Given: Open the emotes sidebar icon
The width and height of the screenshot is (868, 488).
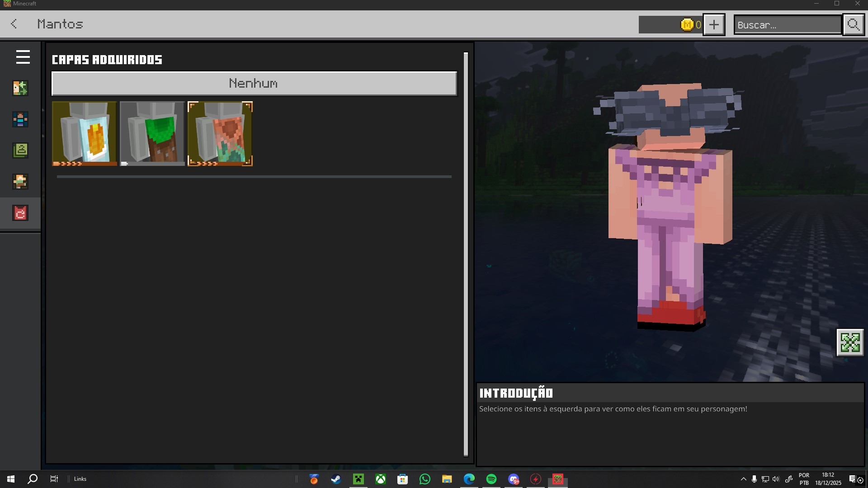Looking at the screenshot, I should 20,182.
